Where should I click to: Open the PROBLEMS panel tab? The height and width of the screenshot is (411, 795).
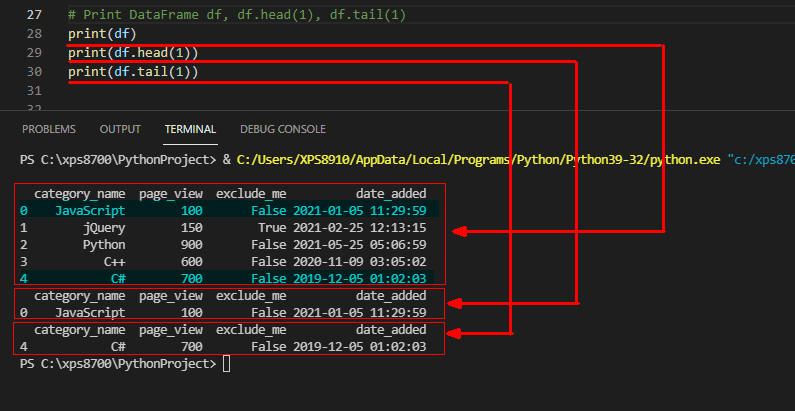tap(49, 129)
